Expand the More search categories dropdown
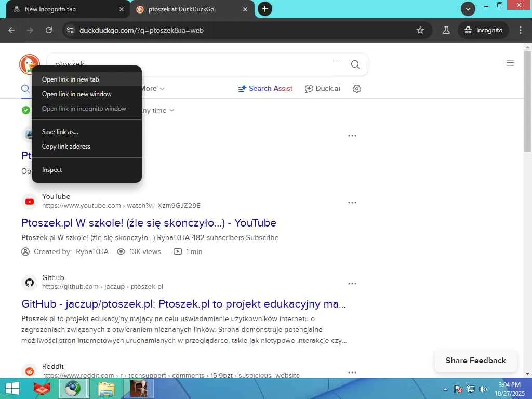This screenshot has width=532, height=399. pos(153,88)
